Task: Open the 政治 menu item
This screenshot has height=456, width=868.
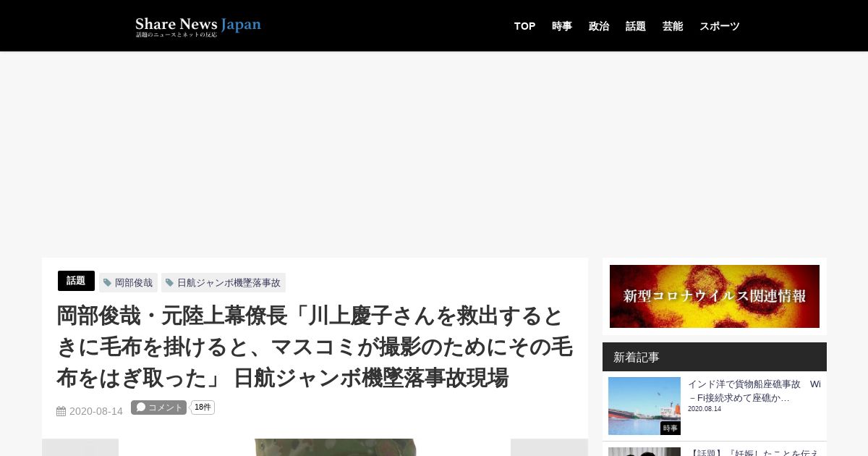Action: [x=599, y=26]
